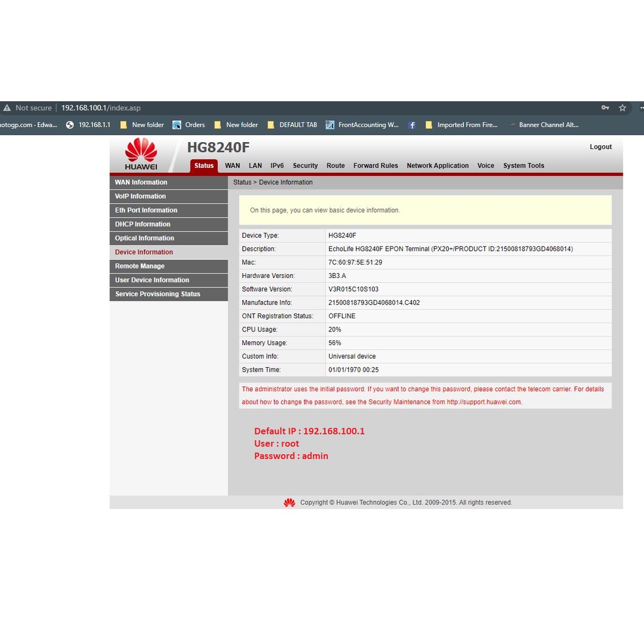This screenshot has height=644, width=644.
Task: Open the Forward Rules tab
Action: tap(375, 166)
